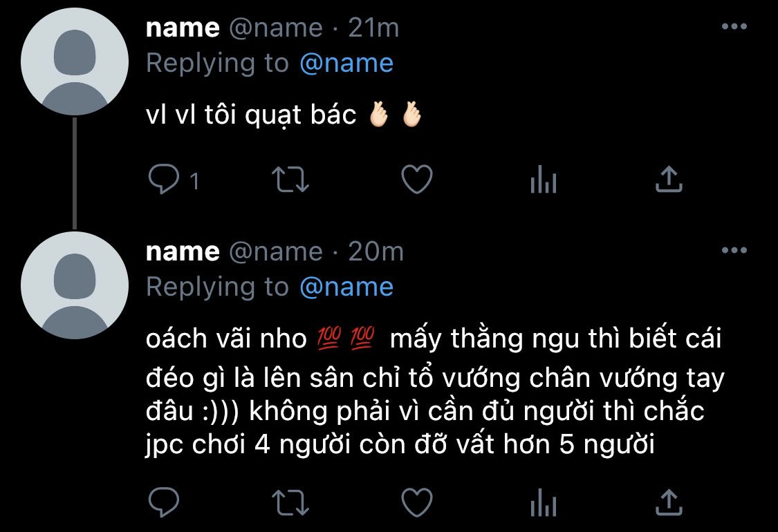This screenshot has height=532, width=778.
Task: Retweet the 'vl vl tôi quạt bác' tweet
Action: 290,179
